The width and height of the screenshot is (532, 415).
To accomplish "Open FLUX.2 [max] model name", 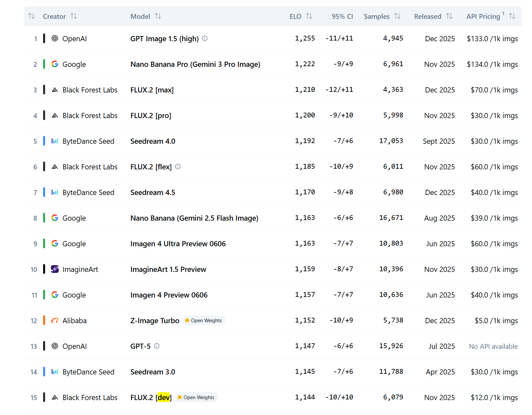I will (x=152, y=90).
